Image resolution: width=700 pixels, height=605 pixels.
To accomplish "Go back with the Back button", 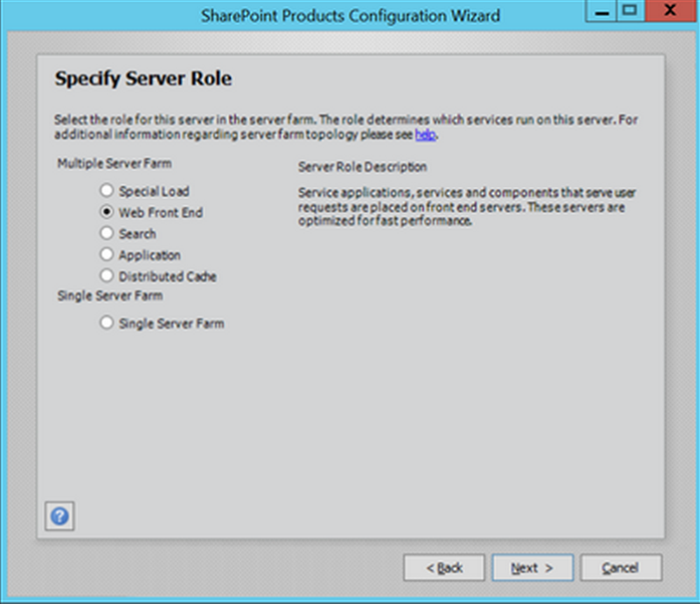I will [444, 567].
